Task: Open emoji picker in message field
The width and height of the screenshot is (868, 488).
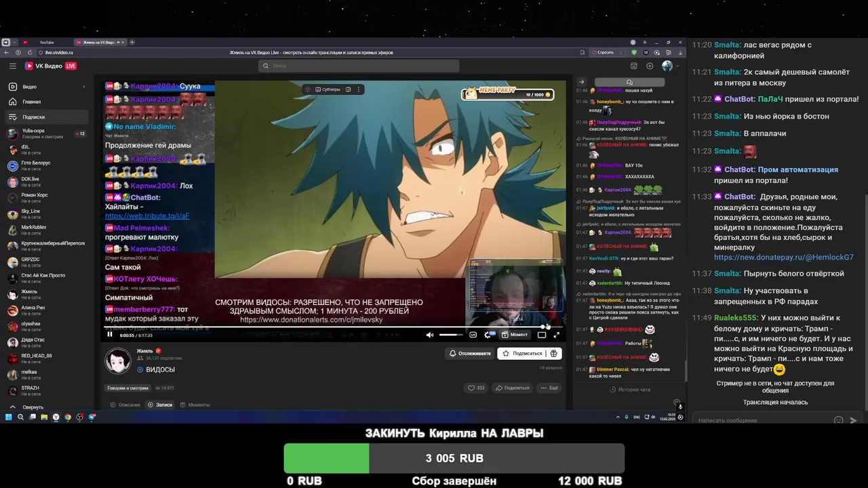Action: (x=839, y=420)
